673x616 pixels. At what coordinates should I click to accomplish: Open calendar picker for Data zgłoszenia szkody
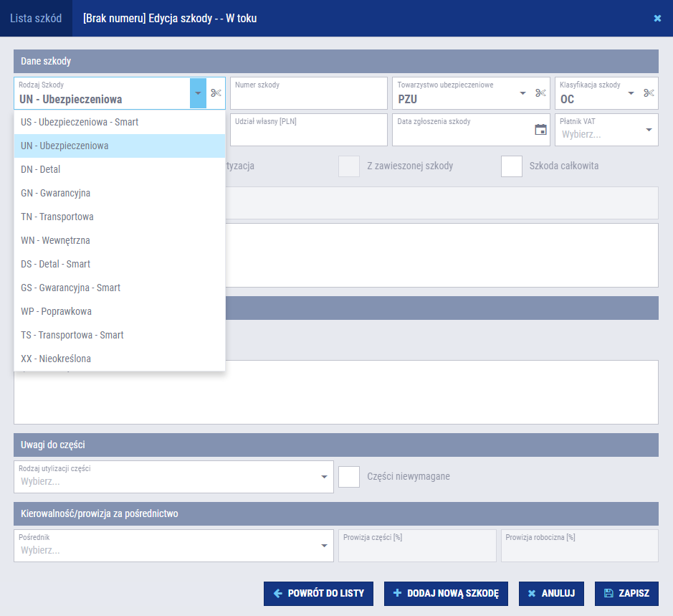(x=540, y=130)
